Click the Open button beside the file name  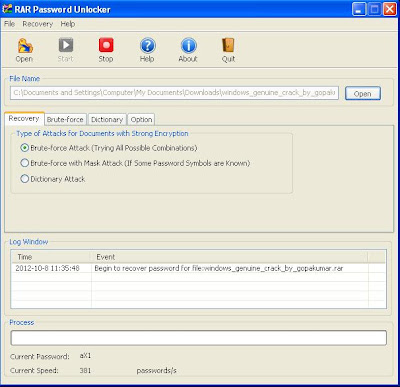363,94
